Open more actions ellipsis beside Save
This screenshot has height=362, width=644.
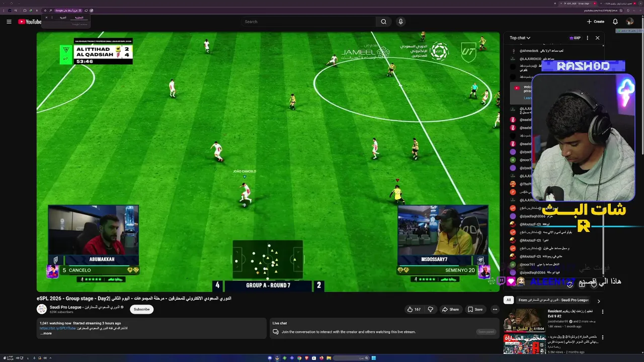tap(495, 309)
